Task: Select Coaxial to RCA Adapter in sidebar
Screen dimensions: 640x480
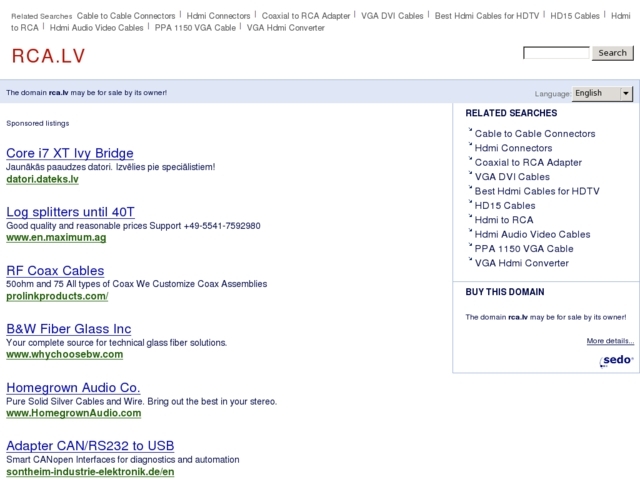Action: click(x=528, y=162)
